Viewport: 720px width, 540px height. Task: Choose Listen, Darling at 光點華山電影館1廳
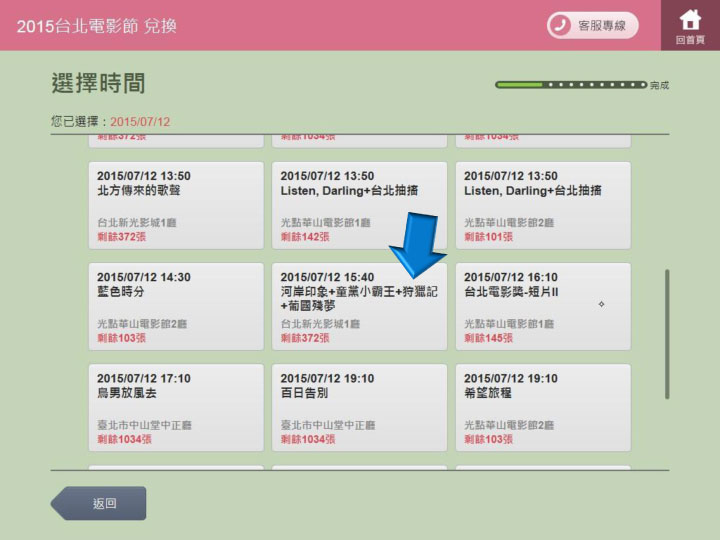(x=359, y=205)
